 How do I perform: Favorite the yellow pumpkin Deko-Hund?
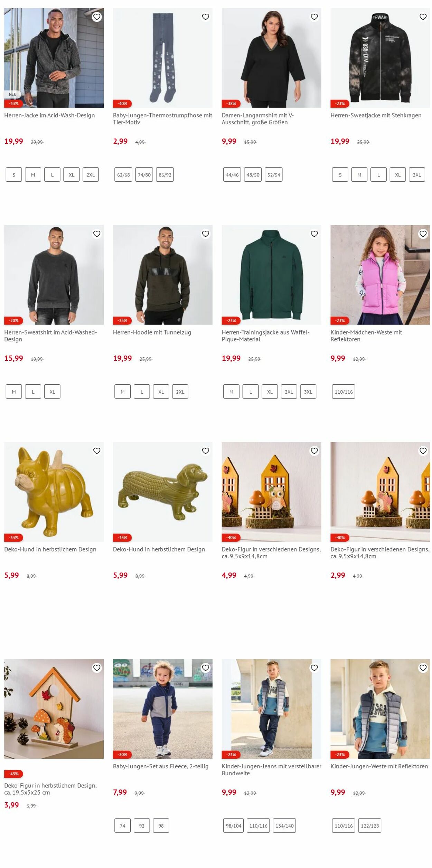tap(97, 451)
